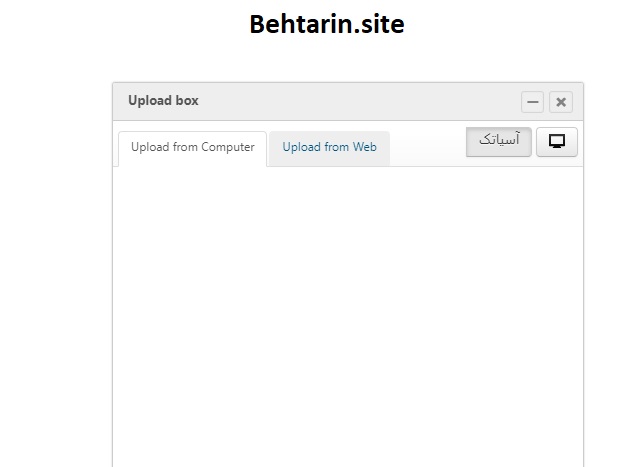Select the Upload box header bar
Image resolution: width=631 pixels, height=467 pixels.
point(348,101)
